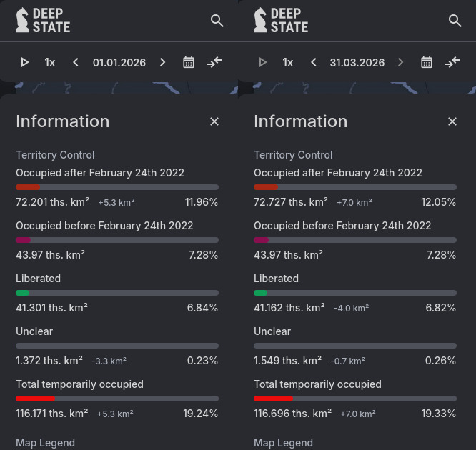The width and height of the screenshot is (476, 450).
Task: Click the 31.03.2026 date field
Action: click(357, 63)
